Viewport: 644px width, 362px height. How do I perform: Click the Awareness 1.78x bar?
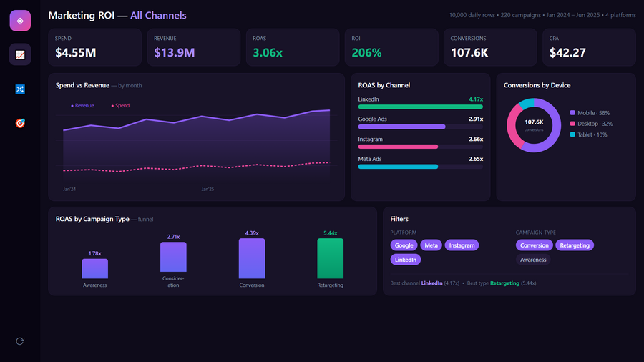tap(95, 268)
